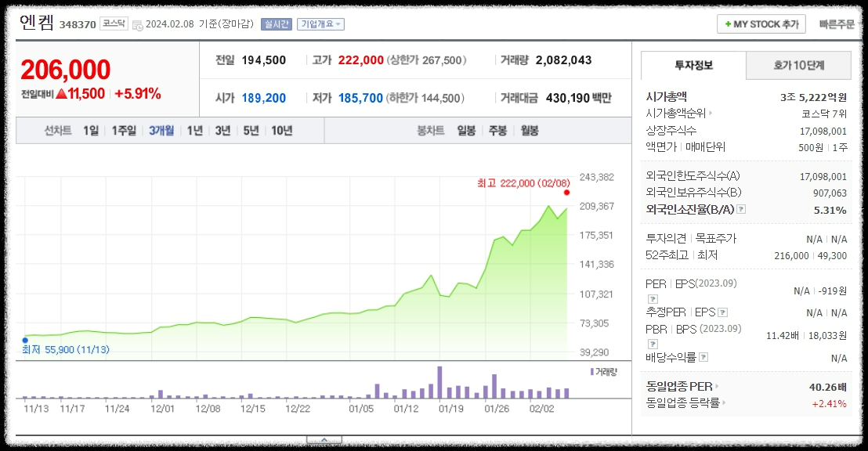Open help icon next to 외국인소진율(B/A)
Image resolution: width=868 pixels, height=451 pixels.
tap(741, 209)
